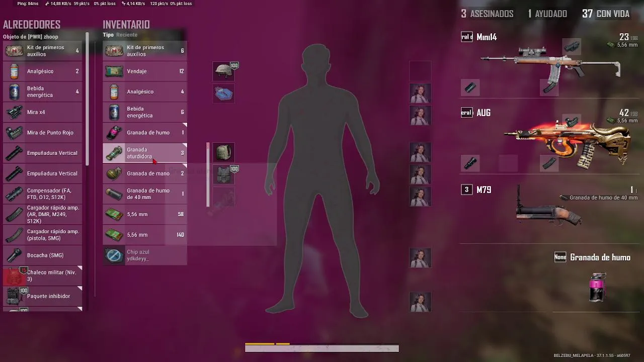Select the Kit de primeros auxilios icon in Alrededores
644x362 pixels.
[14, 51]
